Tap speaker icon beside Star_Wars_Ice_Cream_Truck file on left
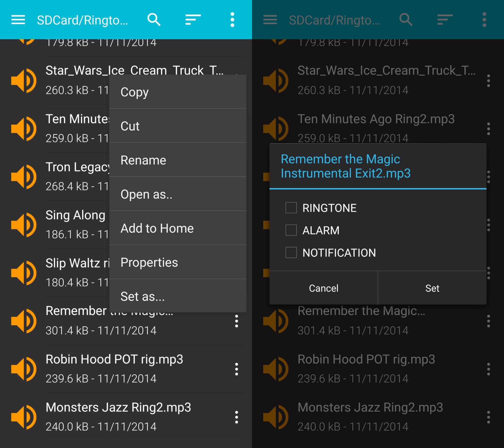Viewport: 504px width, 448px height. click(24, 81)
